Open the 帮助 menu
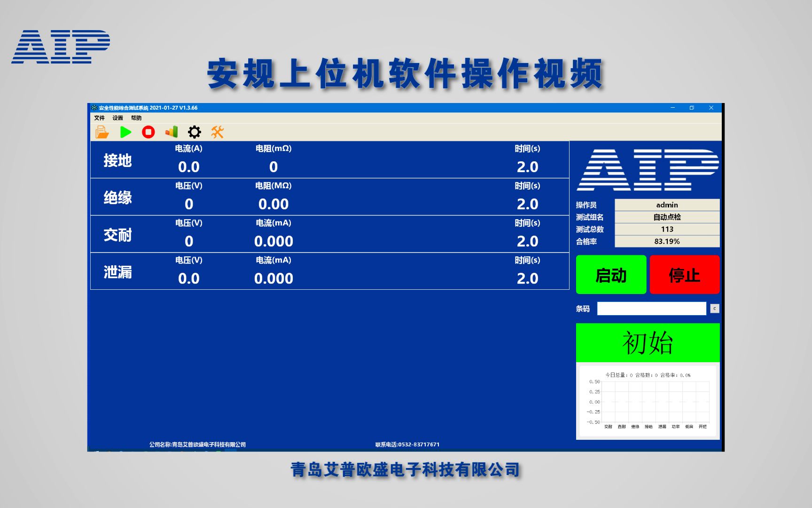The image size is (812, 508). click(136, 118)
